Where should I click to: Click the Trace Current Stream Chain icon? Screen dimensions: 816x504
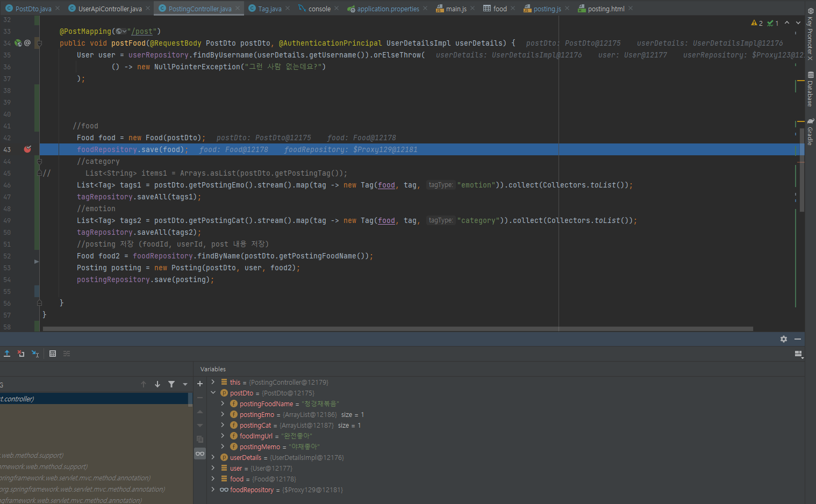[67, 354]
